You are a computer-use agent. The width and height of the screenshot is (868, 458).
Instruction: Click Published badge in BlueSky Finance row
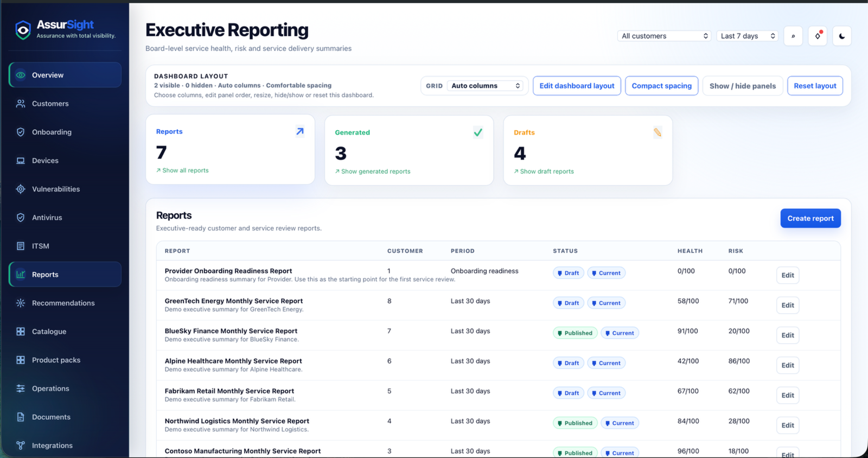[x=575, y=333]
